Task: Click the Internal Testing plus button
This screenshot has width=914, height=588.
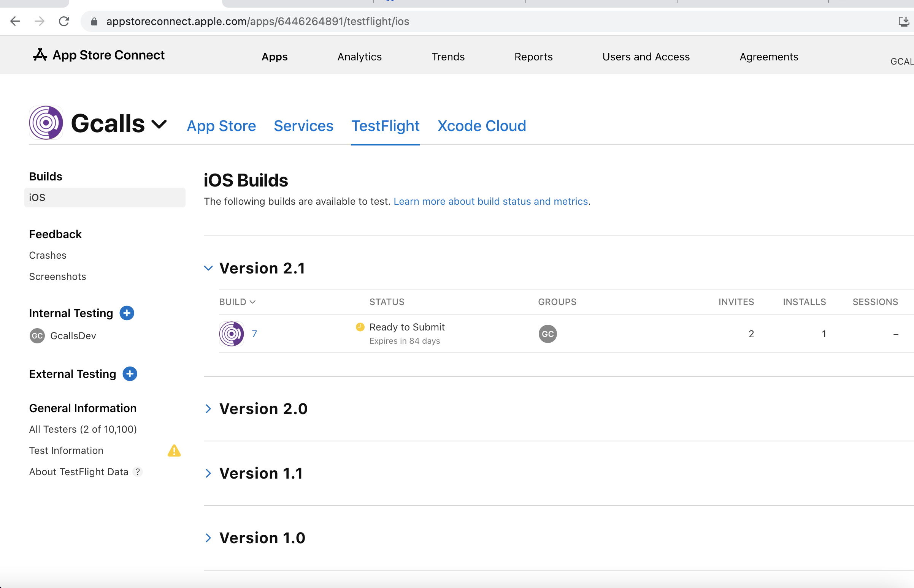Action: coord(127,313)
